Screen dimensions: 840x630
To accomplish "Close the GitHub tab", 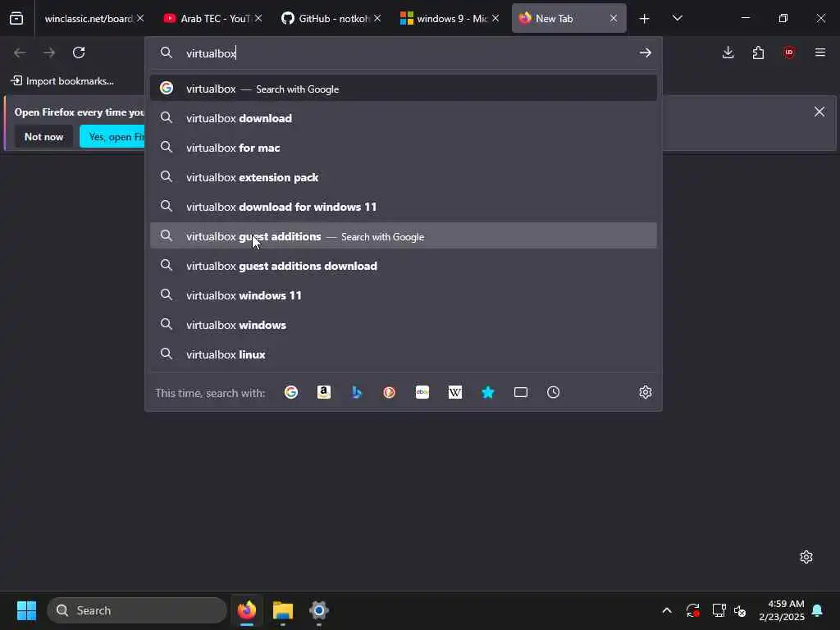I will (x=377, y=18).
